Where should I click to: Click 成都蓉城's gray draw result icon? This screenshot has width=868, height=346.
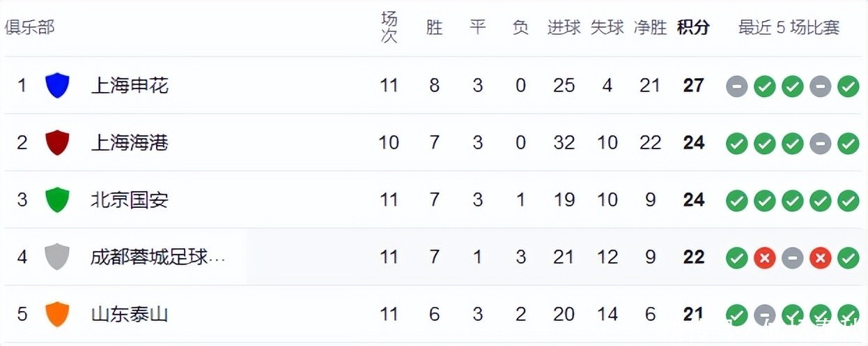tap(792, 258)
